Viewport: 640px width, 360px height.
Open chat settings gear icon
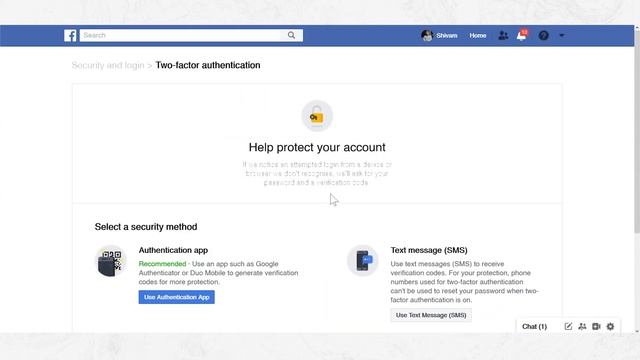pyautogui.click(x=610, y=326)
